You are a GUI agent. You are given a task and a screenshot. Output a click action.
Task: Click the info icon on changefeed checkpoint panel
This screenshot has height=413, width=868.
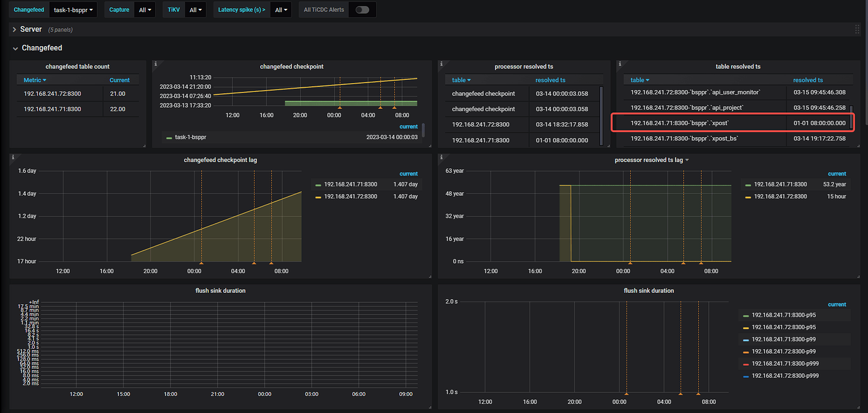click(x=156, y=63)
